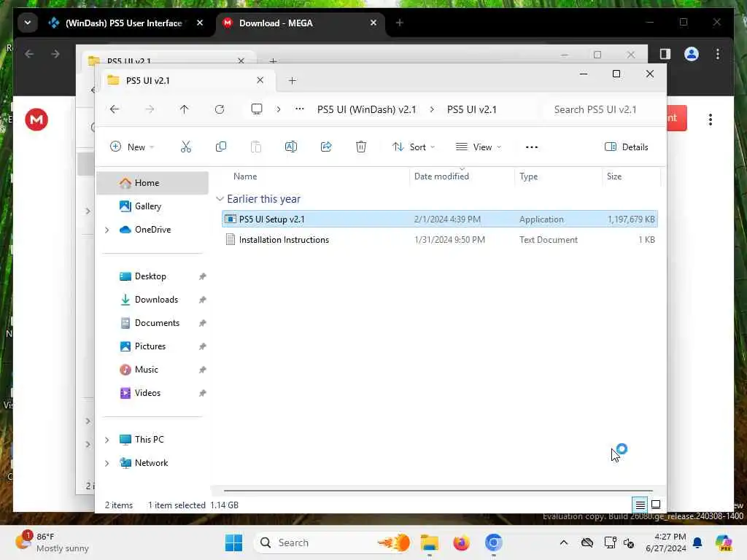Viewport: 747px width, 560px height.
Task: Click the PS5 UI v2.1 breadcrumb segment
Action: tap(472, 110)
